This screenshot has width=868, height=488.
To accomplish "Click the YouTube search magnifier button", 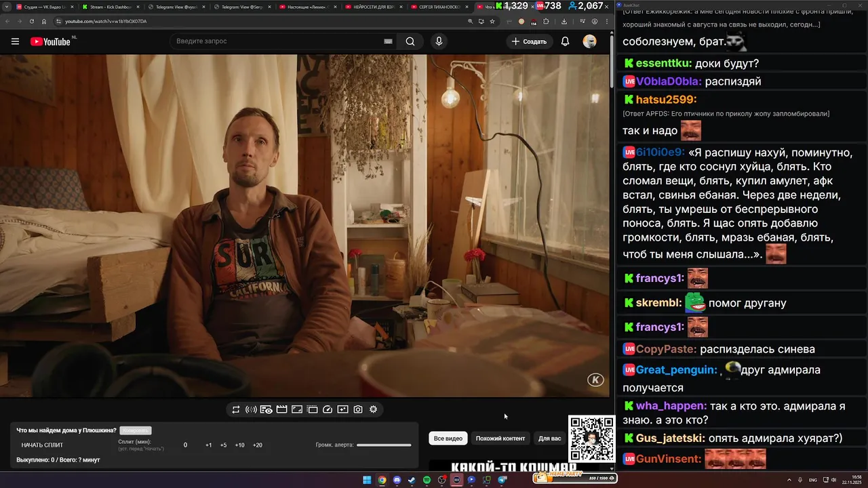I will coord(410,41).
